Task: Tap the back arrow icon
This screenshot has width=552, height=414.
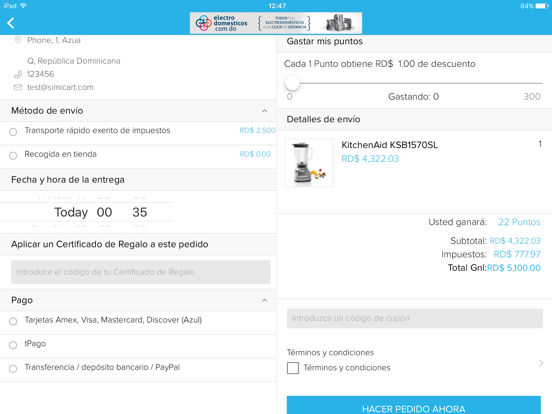Action: click(11, 23)
